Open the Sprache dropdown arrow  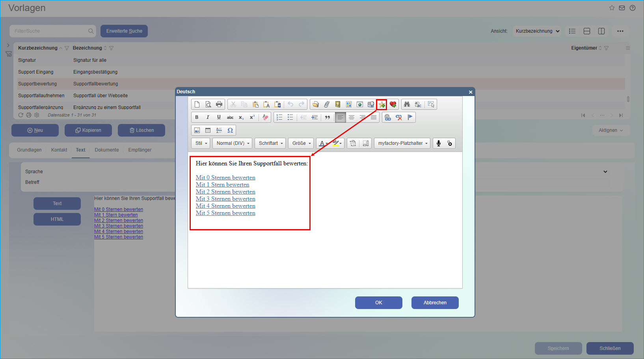pos(605,172)
